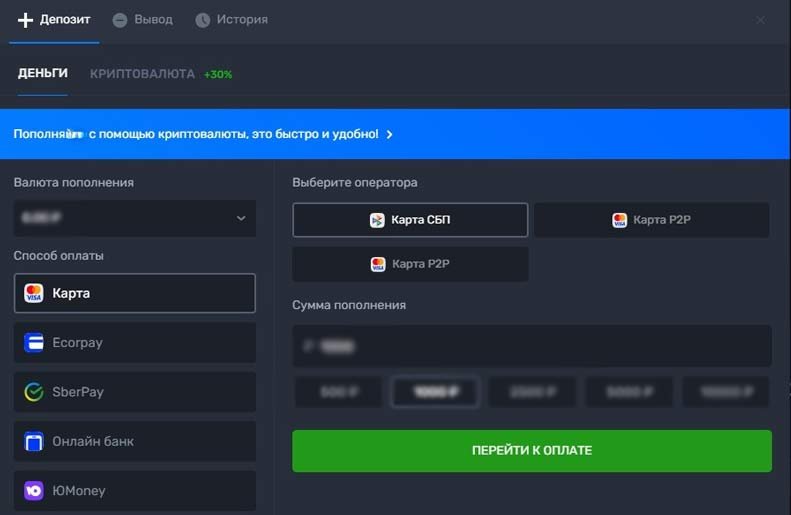Close the deposit dialog window

click(761, 20)
